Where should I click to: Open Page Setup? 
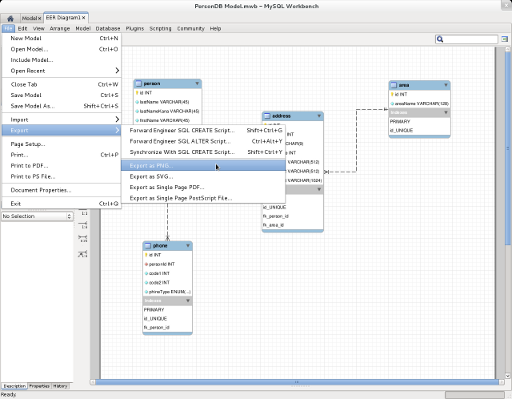[62, 144]
